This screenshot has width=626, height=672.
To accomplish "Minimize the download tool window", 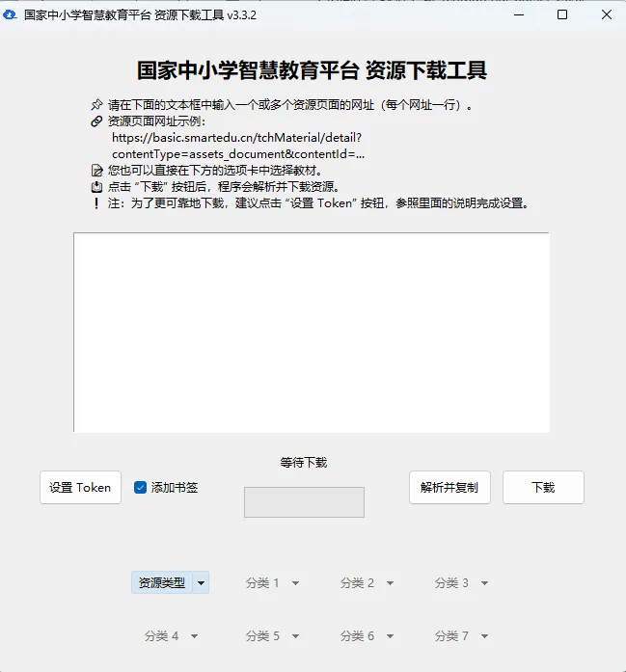I will [x=519, y=15].
